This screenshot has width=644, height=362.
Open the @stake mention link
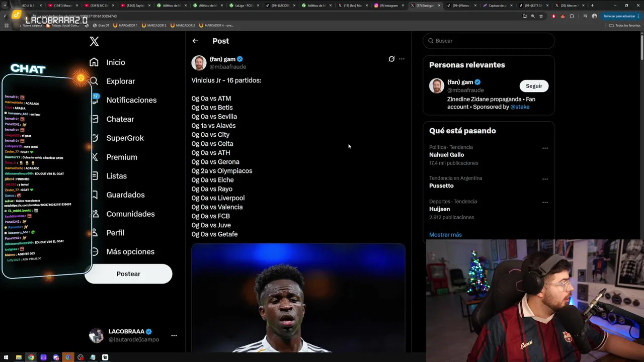(x=520, y=107)
